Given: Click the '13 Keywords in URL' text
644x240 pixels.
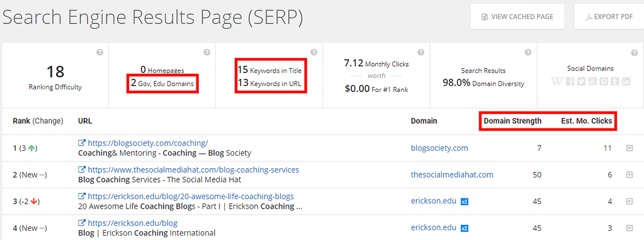Looking at the screenshot, I should [269, 83].
